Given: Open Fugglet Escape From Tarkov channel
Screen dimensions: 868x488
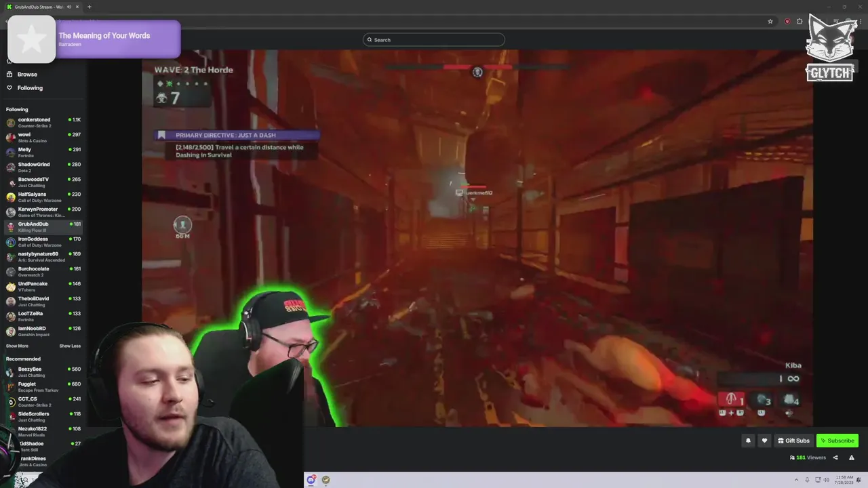Looking at the screenshot, I should [43, 387].
